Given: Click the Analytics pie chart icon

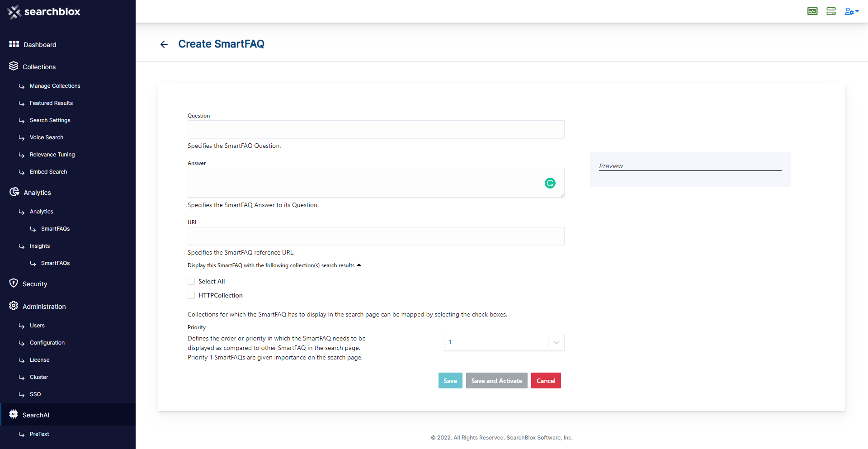Looking at the screenshot, I should tap(14, 192).
